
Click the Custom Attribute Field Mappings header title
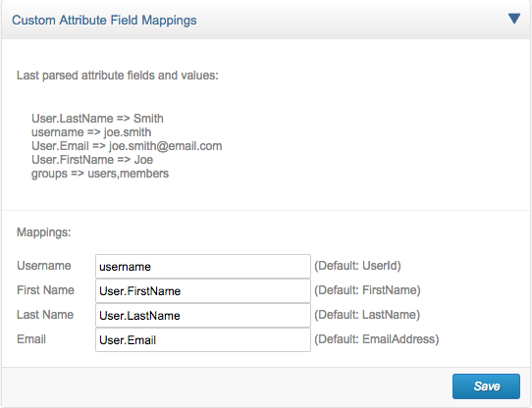coord(104,21)
